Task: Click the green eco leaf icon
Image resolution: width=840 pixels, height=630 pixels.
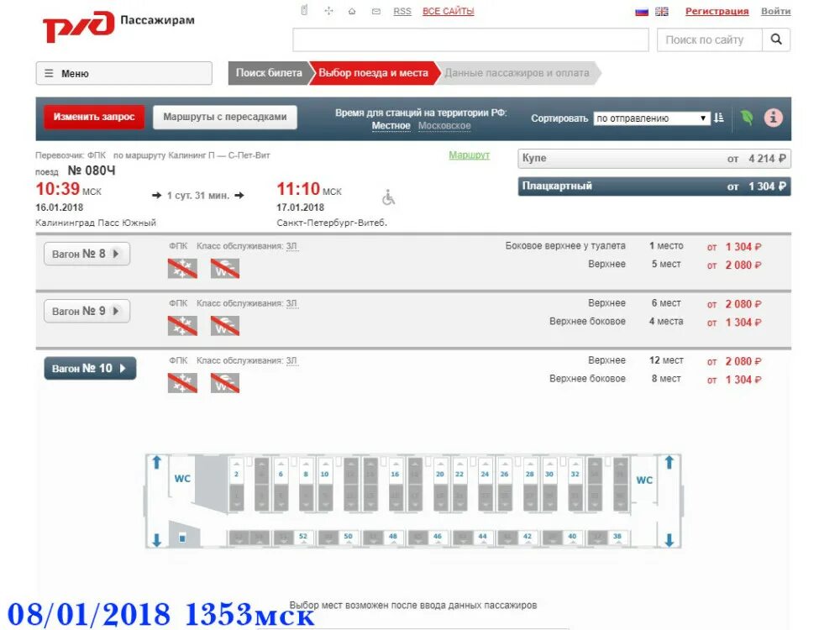Action: tap(747, 118)
